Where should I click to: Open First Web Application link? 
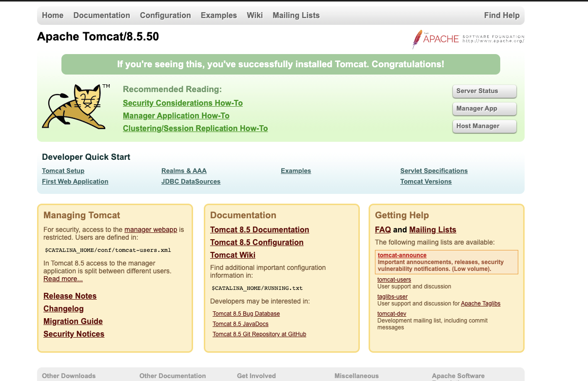coord(75,181)
